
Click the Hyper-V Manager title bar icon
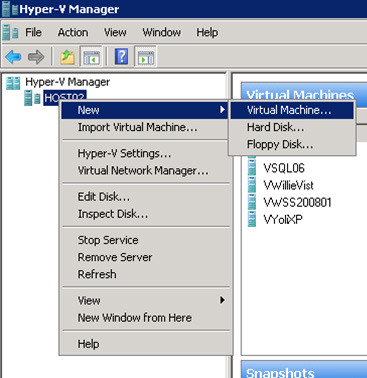(9, 9)
